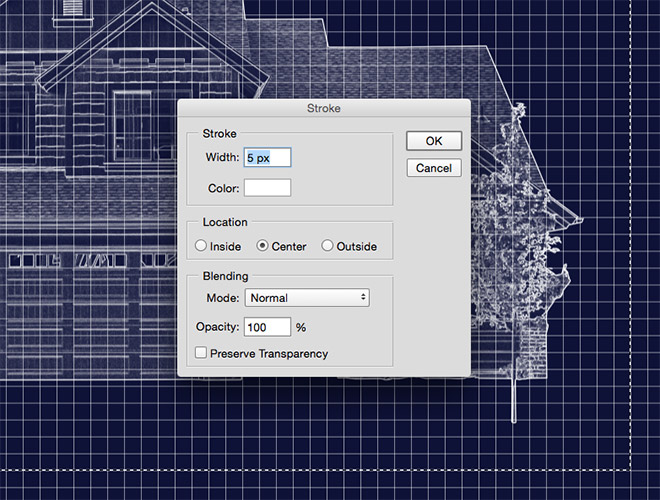This screenshot has width=660, height=500.
Task: Click the garage door window row
Action: coord(90,261)
